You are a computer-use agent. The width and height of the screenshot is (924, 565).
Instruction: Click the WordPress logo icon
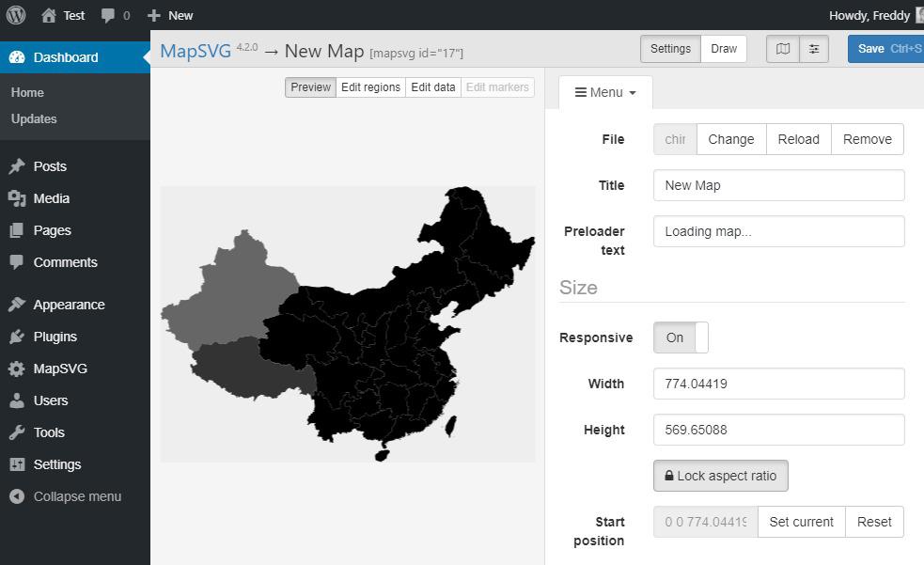point(15,15)
